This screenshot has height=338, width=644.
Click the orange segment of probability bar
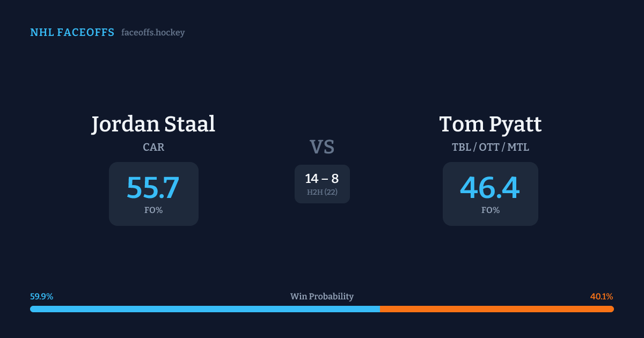(x=496, y=309)
